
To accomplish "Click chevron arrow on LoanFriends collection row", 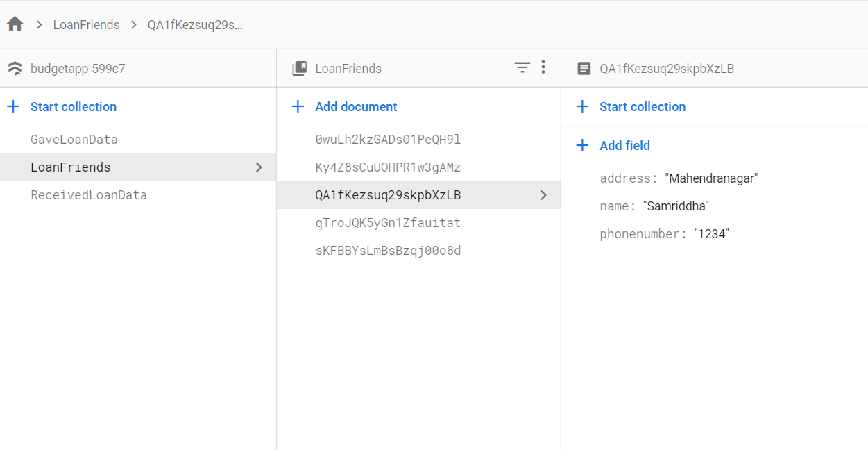I will coord(259,167).
